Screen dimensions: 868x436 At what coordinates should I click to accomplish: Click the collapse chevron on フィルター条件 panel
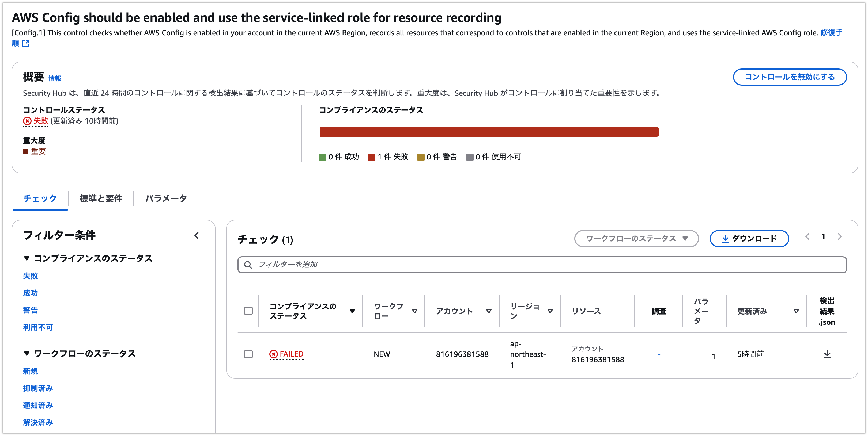pos(197,236)
